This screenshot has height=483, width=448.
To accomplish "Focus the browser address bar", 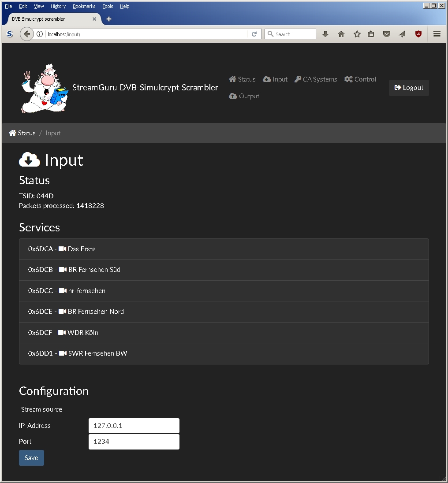I will click(146, 34).
